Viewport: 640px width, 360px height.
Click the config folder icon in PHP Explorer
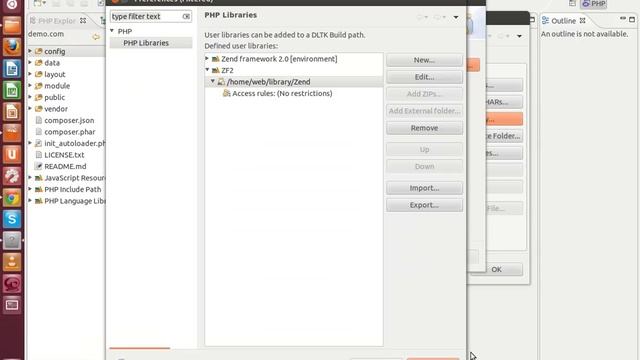pyautogui.click(x=39, y=51)
